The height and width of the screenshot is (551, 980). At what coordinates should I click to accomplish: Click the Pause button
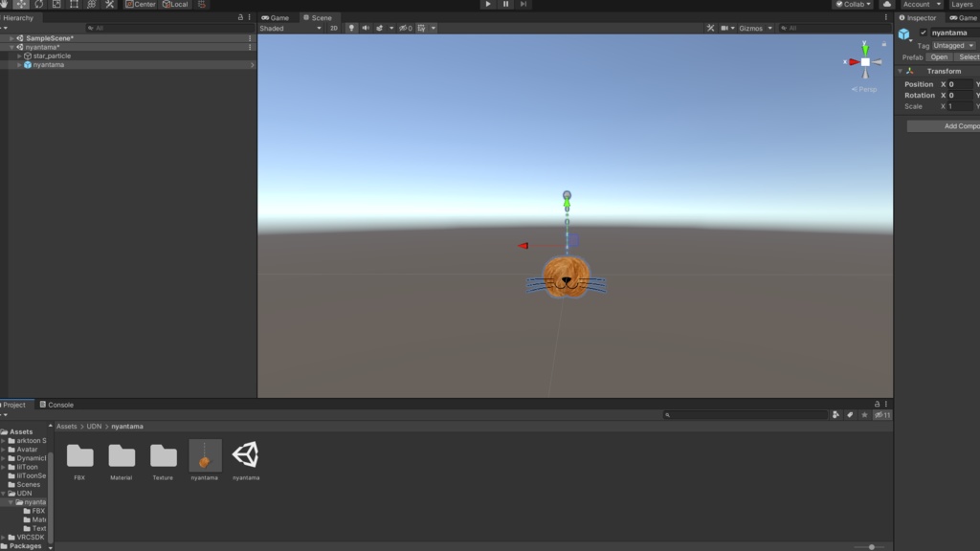(x=505, y=4)
